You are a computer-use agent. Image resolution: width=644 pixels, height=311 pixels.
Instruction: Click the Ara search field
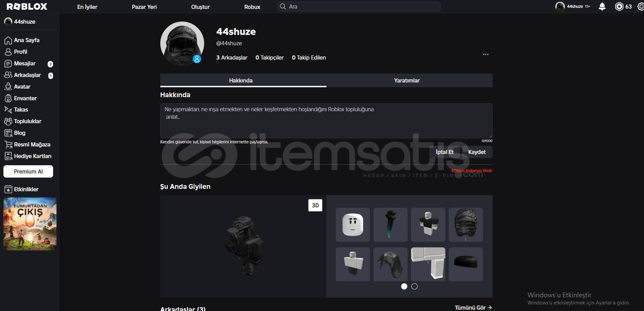click(359, 7)
